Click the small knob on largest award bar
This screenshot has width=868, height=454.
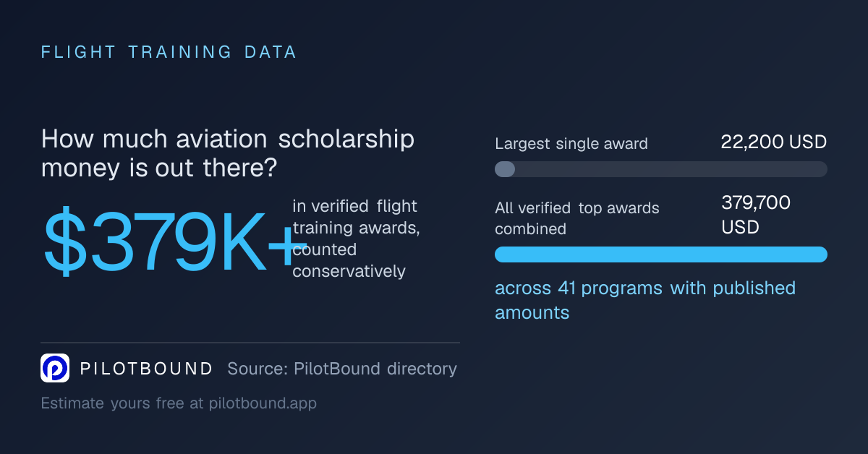(x=505, y=169)
